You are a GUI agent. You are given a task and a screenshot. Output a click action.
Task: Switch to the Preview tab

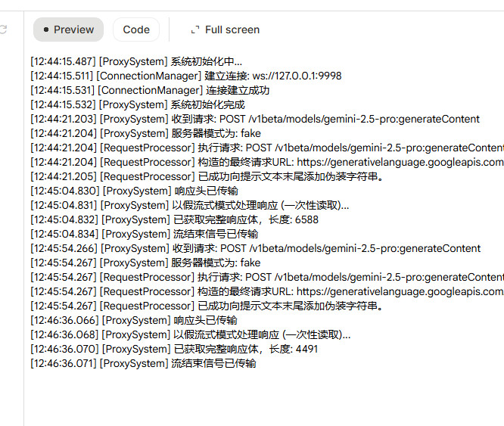(x=68, y=30)
